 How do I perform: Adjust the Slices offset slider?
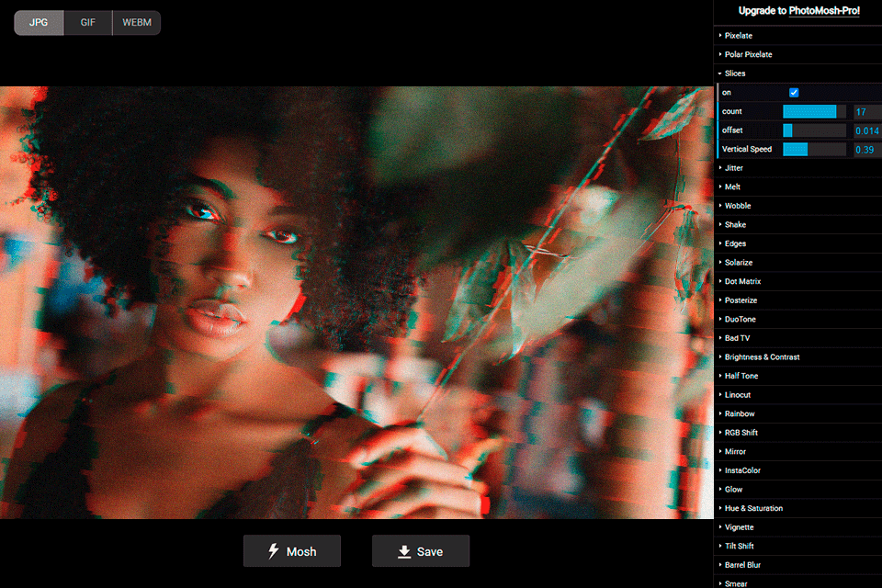tap(814, 130)
